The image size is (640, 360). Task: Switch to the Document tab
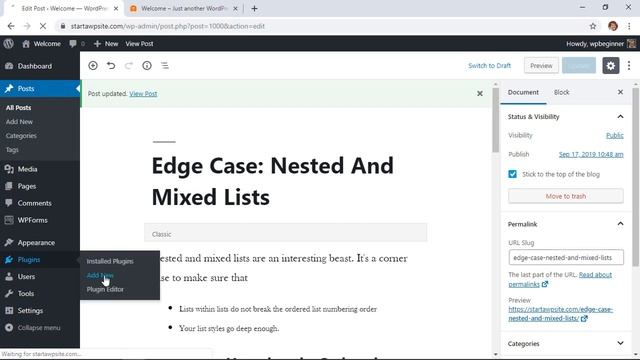[523, 92]
